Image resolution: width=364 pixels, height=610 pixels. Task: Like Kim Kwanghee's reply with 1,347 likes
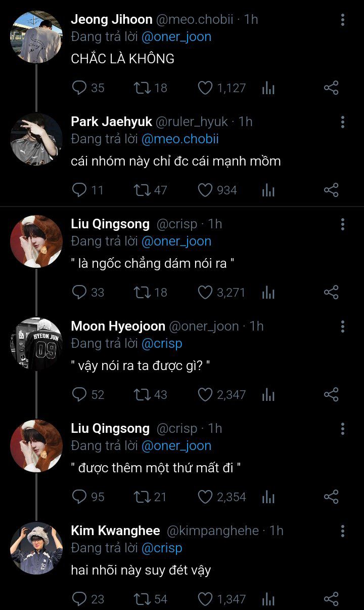tap(205, 599)
